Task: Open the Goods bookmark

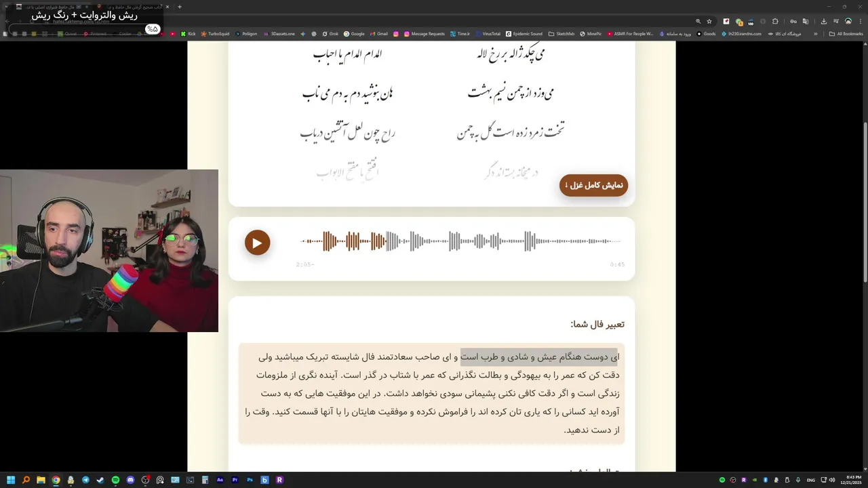Action: (706, 34)
